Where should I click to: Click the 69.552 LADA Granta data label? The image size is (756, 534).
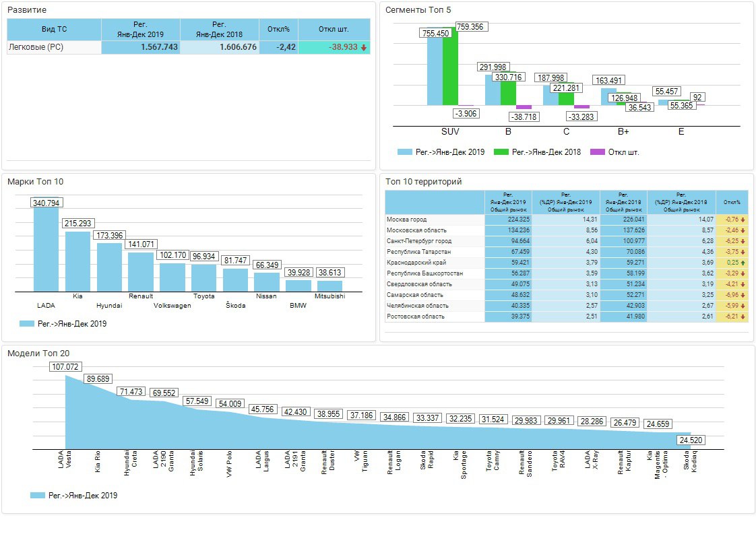pyautogui.click(x=164, y=393)
